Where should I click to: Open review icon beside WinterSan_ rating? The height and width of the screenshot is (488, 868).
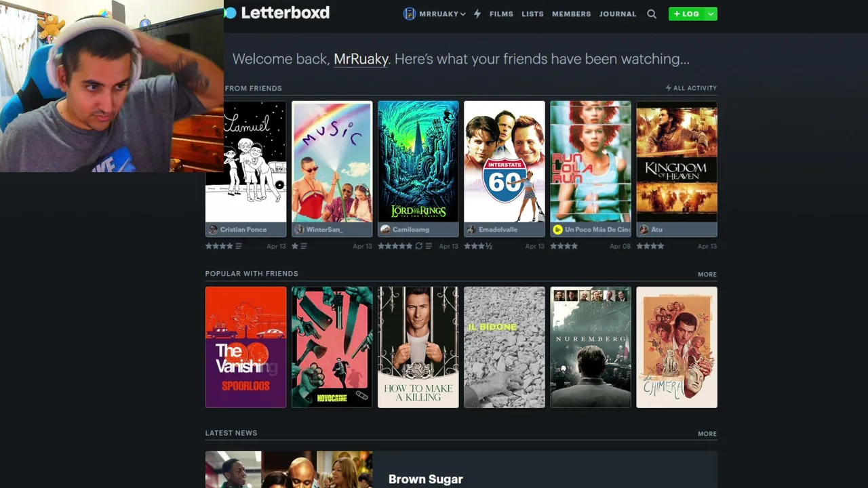[x=303, y=246]
